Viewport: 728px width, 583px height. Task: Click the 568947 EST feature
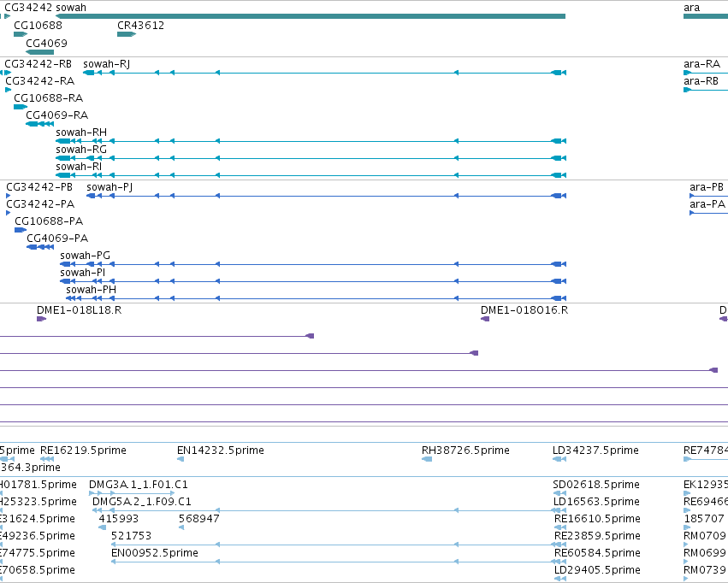tap(181, 527)
